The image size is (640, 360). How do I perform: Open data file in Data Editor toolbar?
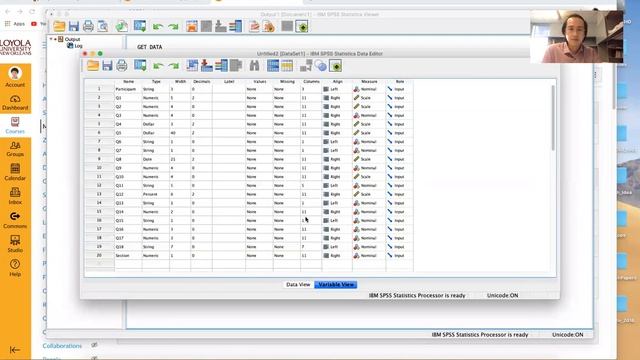click(x=93, y=66)
